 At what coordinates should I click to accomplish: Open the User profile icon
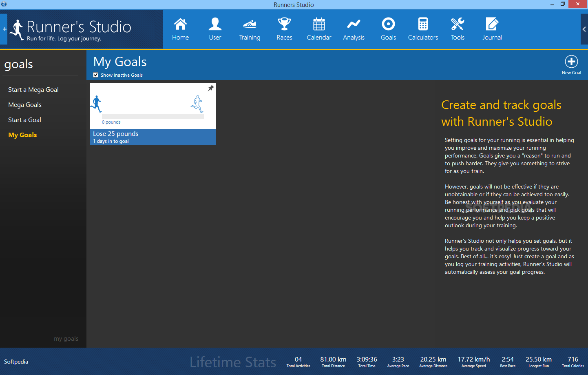[x=215, y=24]
